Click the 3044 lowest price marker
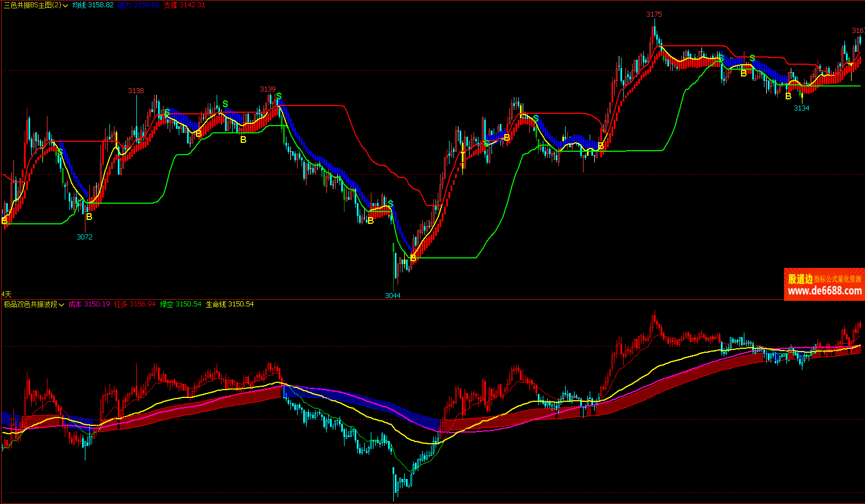 point(393,295)
